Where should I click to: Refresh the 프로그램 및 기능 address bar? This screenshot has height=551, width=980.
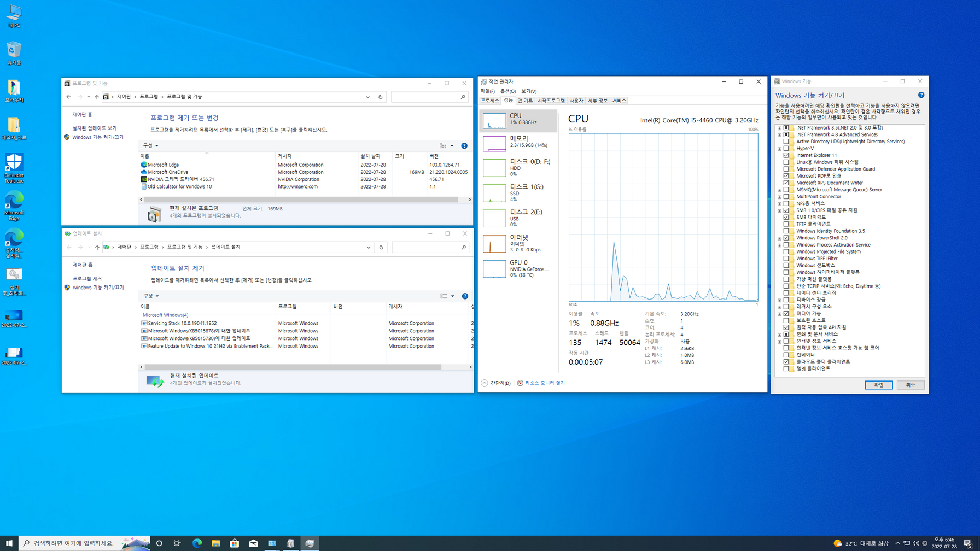381,97
